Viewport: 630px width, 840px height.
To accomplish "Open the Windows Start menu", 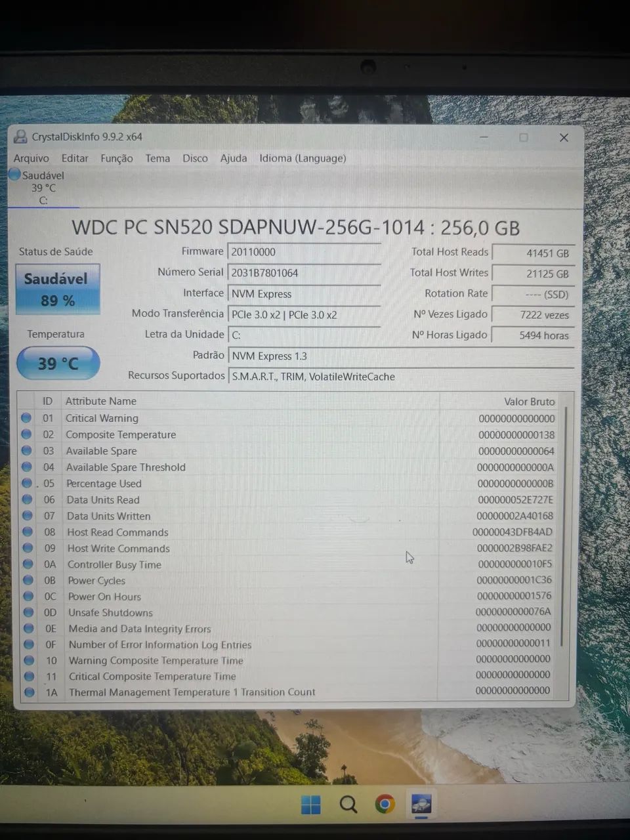I will pos(310,804).
